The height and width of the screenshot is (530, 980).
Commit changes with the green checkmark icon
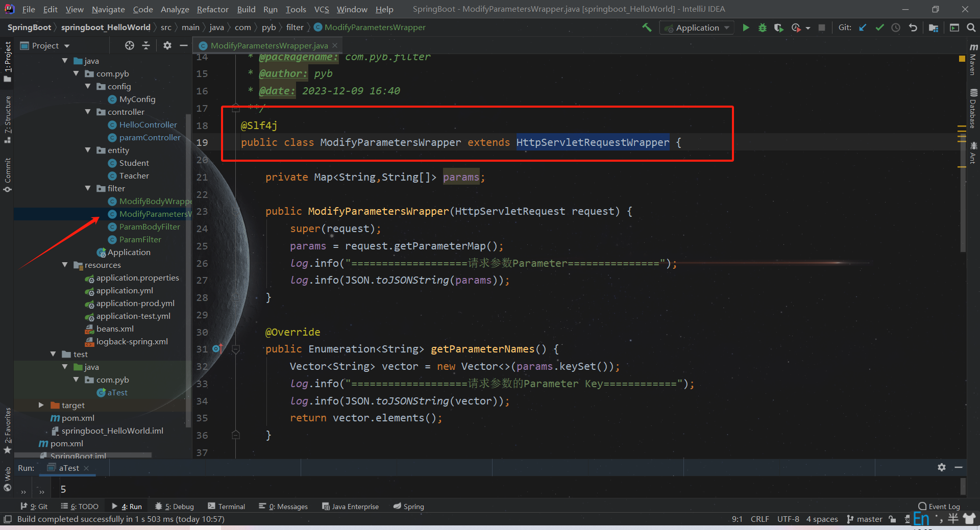click(x=879, y=28)
